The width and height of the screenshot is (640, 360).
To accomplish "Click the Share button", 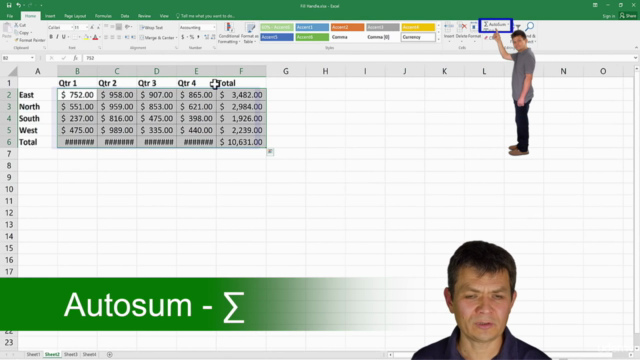I will 628,16.
